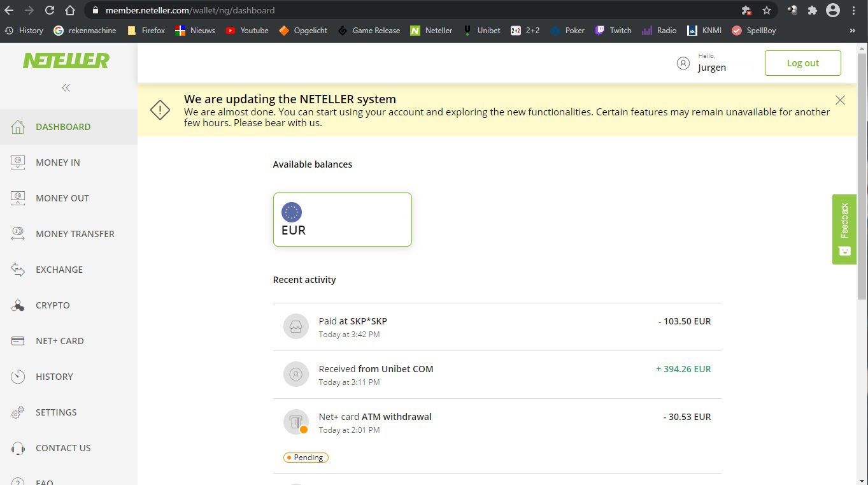Screen dimensions: 868x485
Task: Click the Money Out sidebar icon
Action: (18, 198)
